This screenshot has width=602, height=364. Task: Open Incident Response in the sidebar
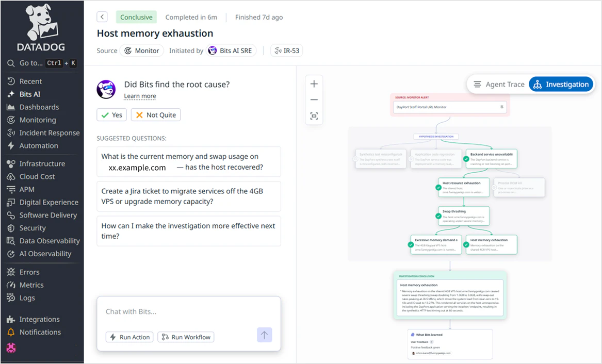[x=49, y=133]
